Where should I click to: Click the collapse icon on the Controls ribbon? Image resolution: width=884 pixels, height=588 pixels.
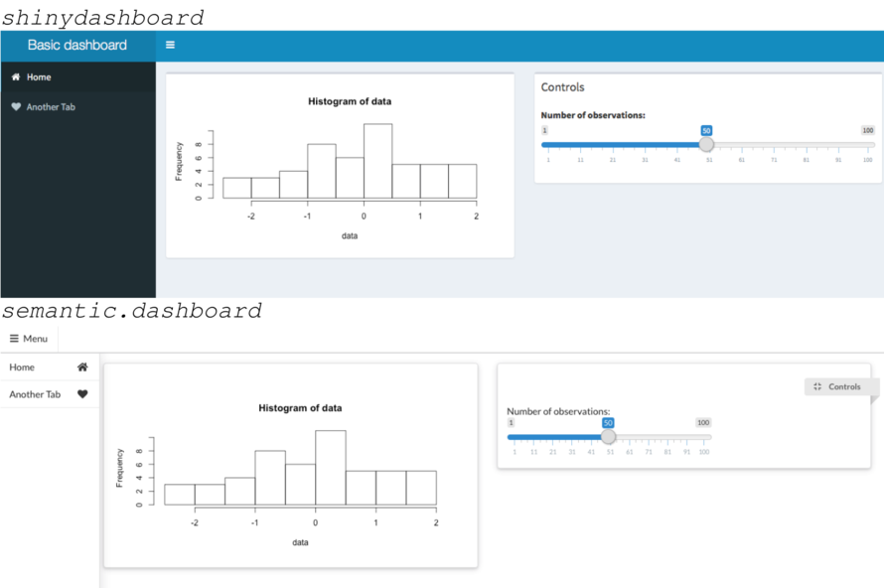pyautogui.click(x=817, y=386)
